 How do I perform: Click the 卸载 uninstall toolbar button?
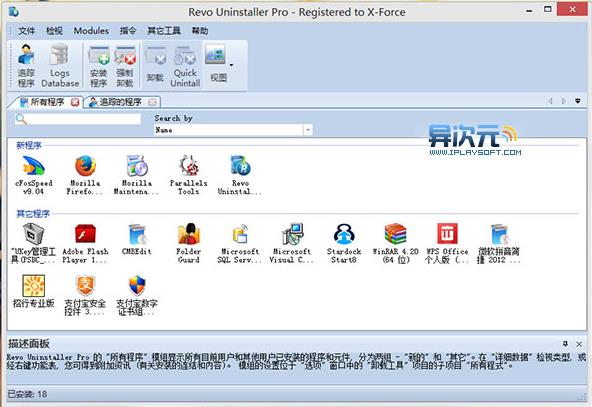tap(155, 65)
